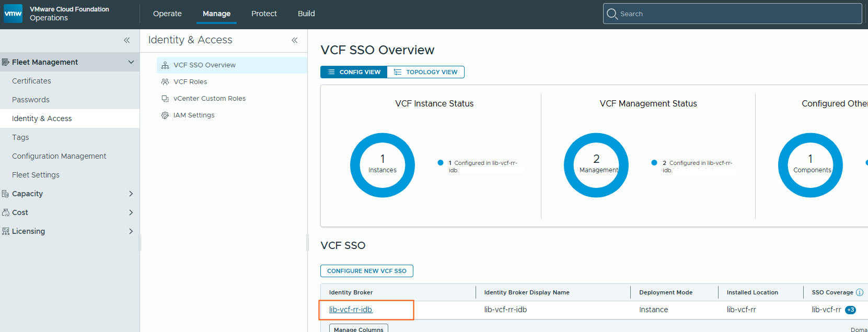Viewport: 868px width, 332px height.
Task: Expand the Licensing section
Action: pyautogui.click(x=131, y=231)
